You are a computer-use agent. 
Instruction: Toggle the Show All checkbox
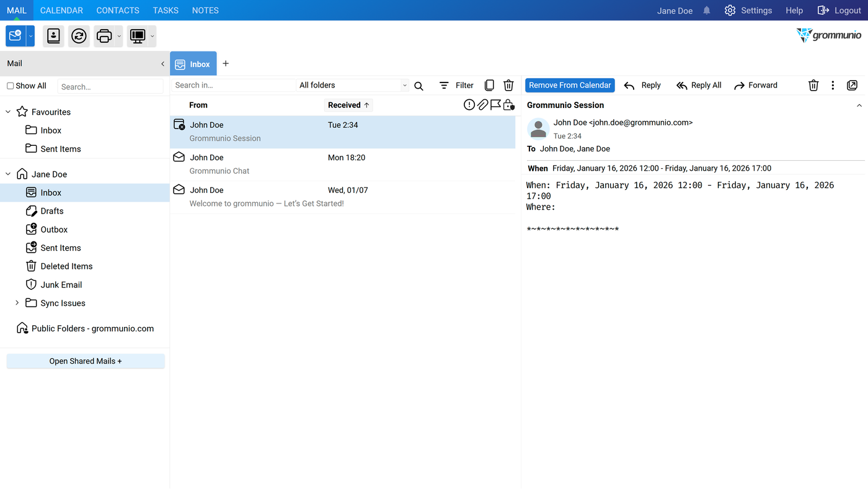tap(10, 86)
